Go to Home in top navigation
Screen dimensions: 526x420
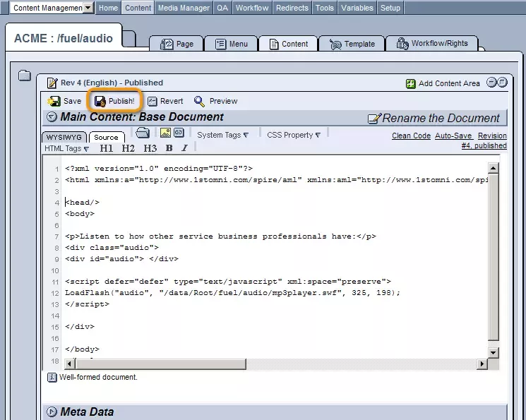tap(108, 8)
